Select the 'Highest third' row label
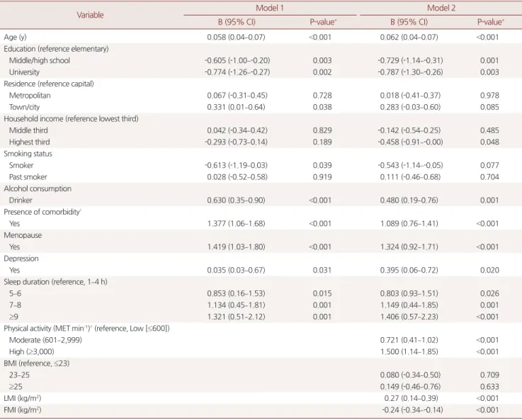 click(x=29, y=142)
